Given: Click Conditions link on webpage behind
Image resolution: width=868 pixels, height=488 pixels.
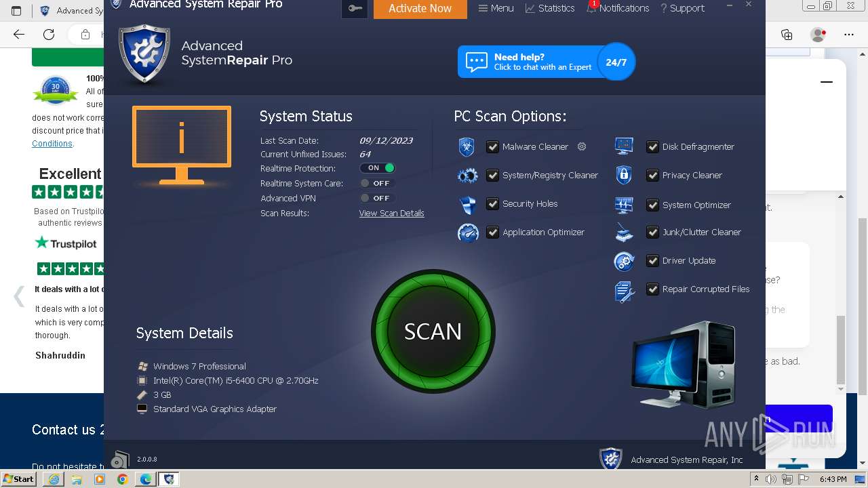Looking at the screenshot, I should [x=52, y=144].
